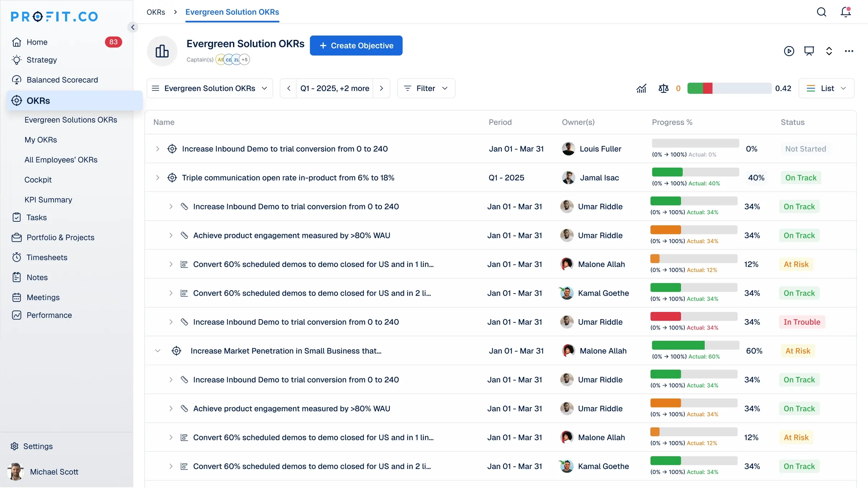Click the search magnifier icon
The width and height of the screenshot is (868, 488).
tap(821, 12)
